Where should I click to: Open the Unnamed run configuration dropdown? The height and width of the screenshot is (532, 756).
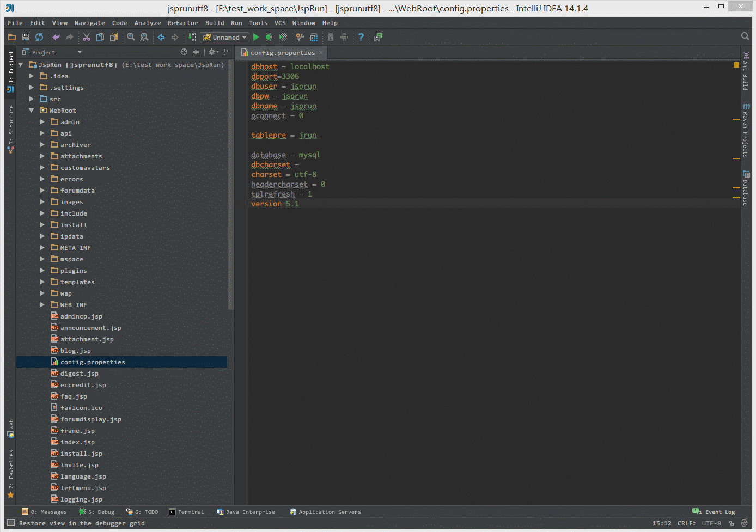(224, 38)
